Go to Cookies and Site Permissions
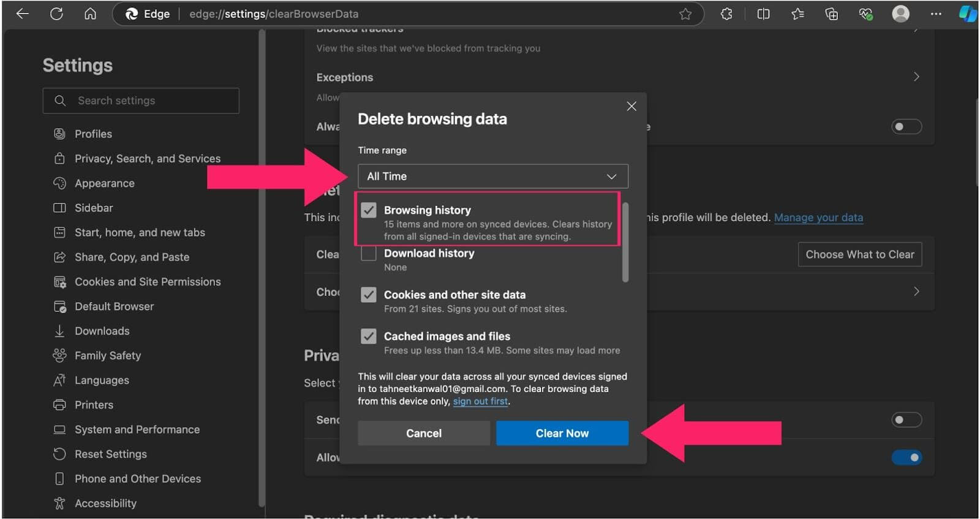Screen dimensions: 980x519 (x=148, y=282)
